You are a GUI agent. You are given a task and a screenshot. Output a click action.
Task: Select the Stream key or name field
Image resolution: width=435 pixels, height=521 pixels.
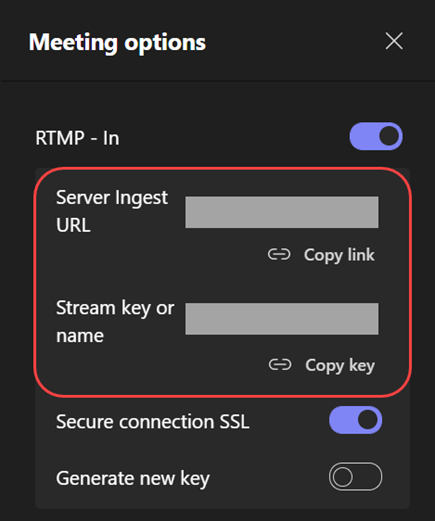282,319
